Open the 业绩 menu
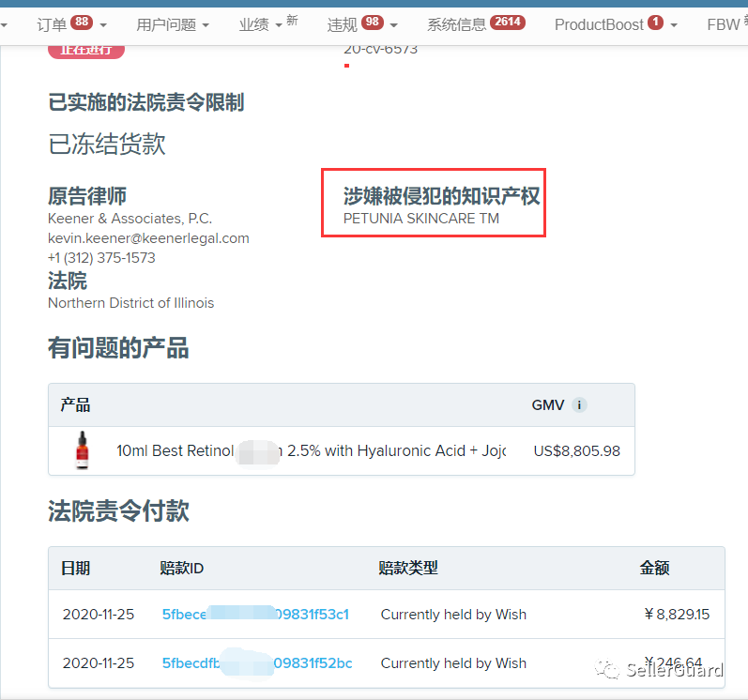The height and width of the screenshot is (700, 748). (x=253, y=24)
